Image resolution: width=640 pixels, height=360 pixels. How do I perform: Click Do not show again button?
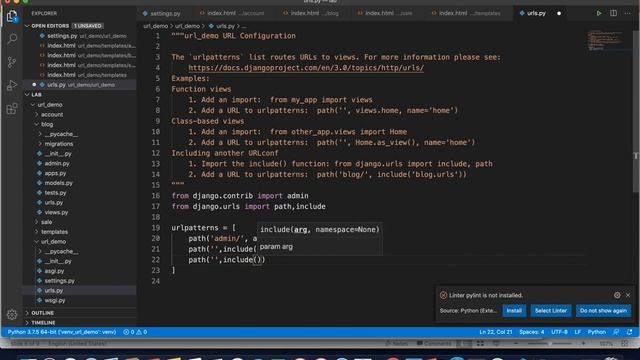[x=603, y=311]
